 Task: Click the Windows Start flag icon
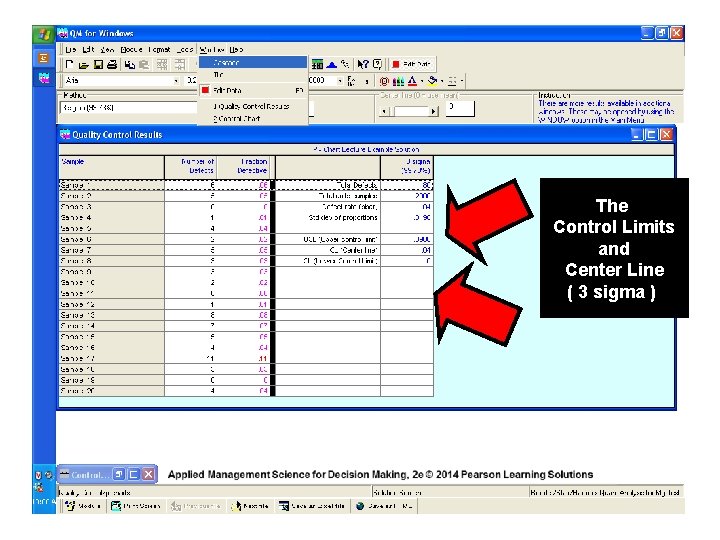pyautogui.click(x=44, y=34)
